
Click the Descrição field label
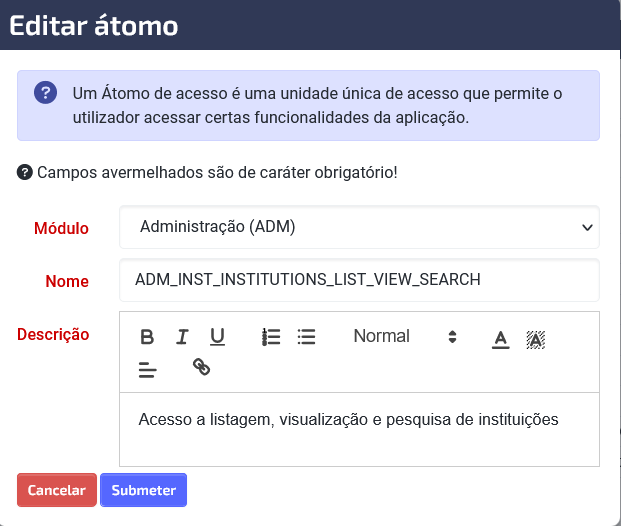(x=53, y=334)
